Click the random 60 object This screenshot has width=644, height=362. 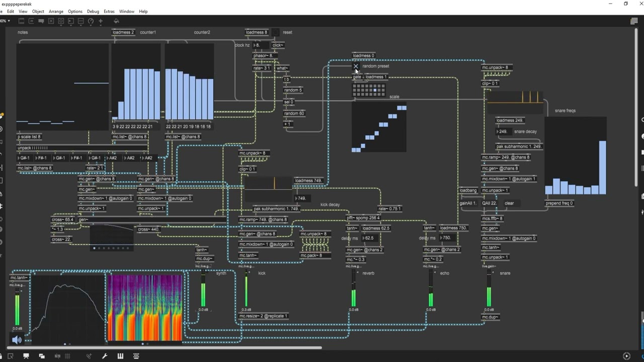[x=294, y=114]
